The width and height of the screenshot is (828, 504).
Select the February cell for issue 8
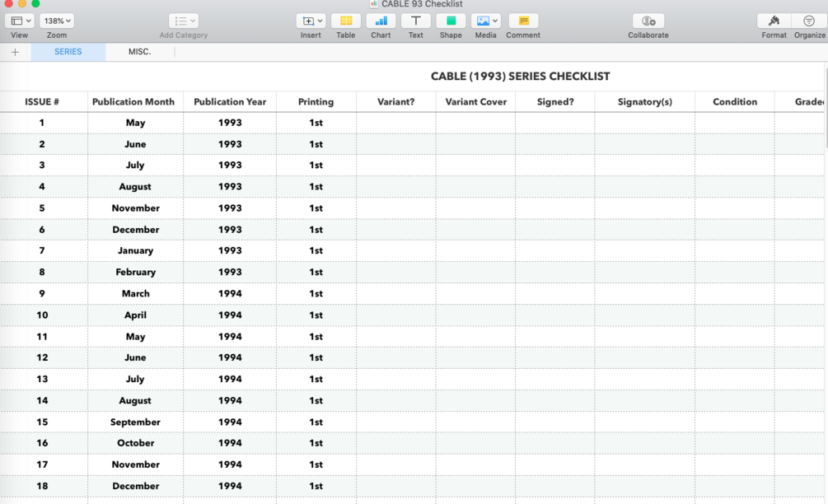[135, 273]
